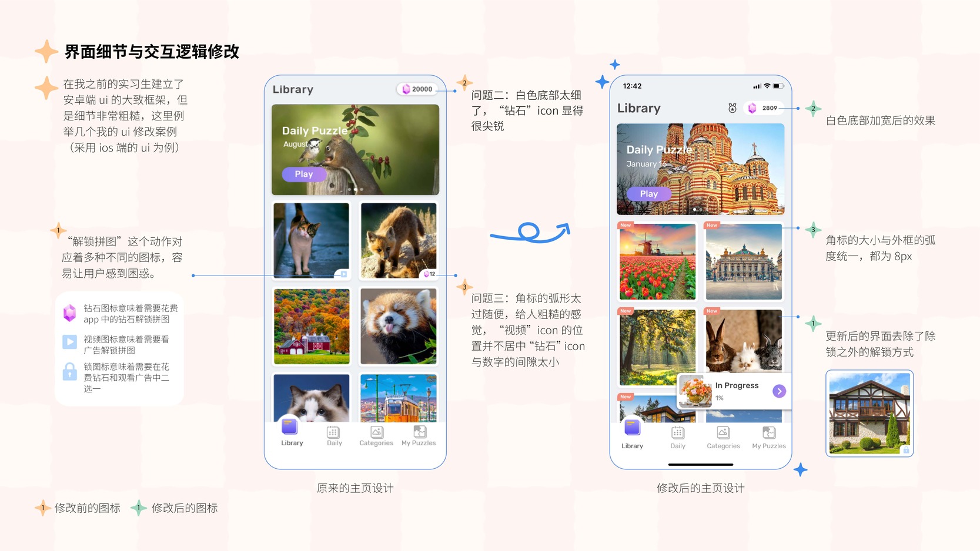Image resolution: width=980 pixels, height=551 pixels.
Task: Open Categories tab in the revised design mockup
Action: click(x=723, y=438)
